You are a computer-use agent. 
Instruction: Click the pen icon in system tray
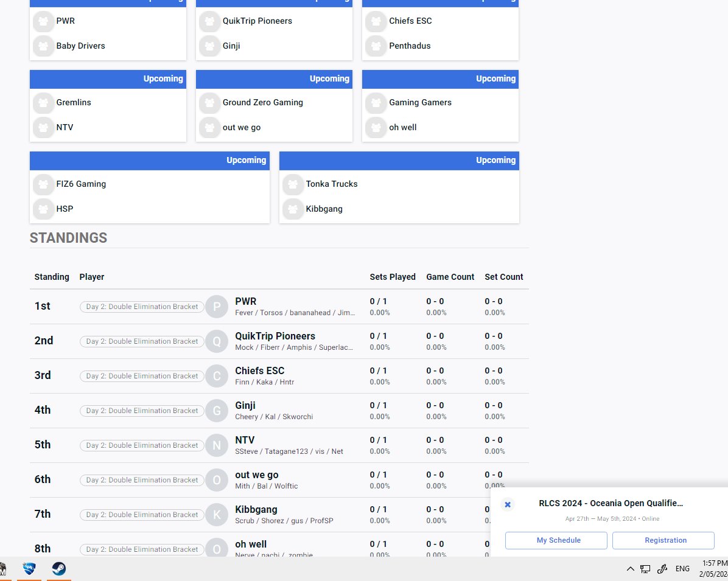point(662,569)
